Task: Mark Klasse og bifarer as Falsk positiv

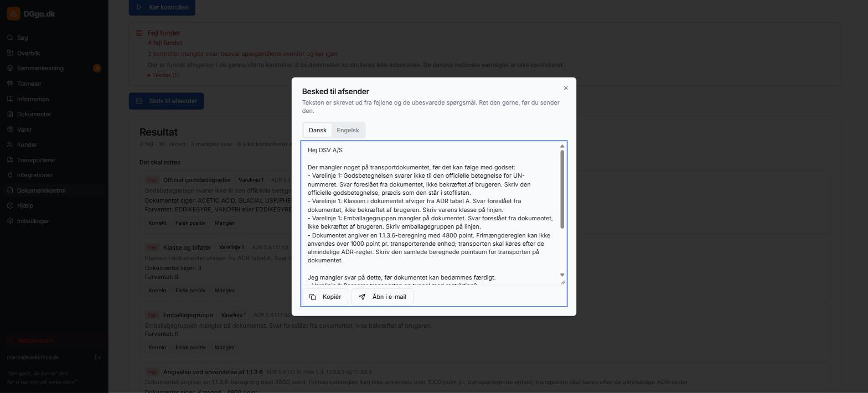Action: coord(190,291)
